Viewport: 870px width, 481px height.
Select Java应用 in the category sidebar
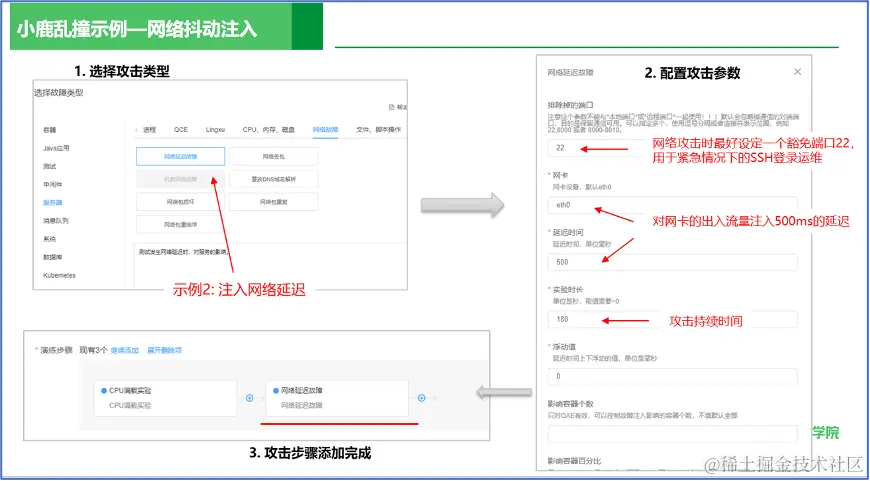(x=56, y=148)
